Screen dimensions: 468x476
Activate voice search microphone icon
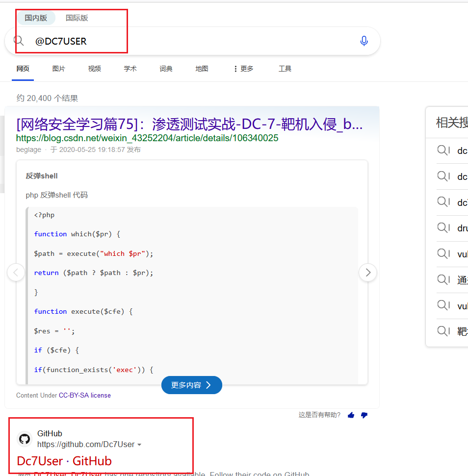(x=364, y=41)
